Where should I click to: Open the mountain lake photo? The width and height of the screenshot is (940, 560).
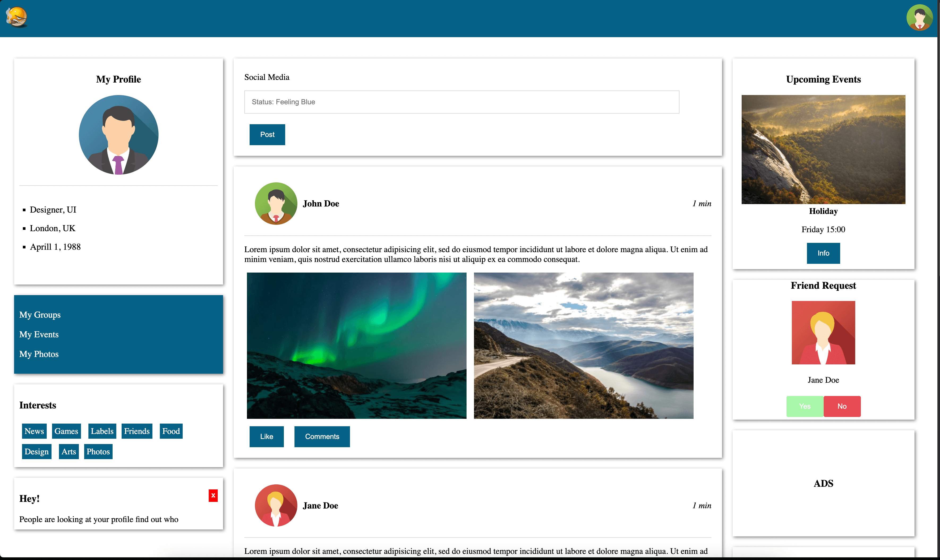[x=584, y=346]
